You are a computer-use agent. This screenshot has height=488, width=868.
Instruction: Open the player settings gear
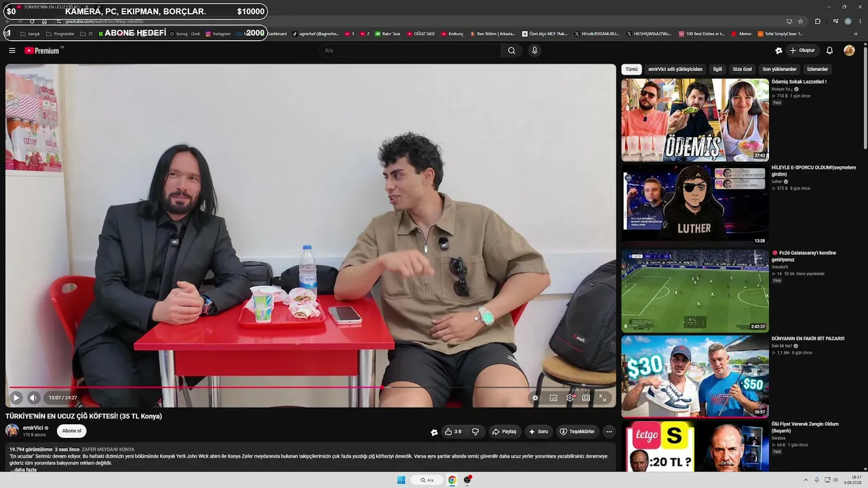point(570,398)
